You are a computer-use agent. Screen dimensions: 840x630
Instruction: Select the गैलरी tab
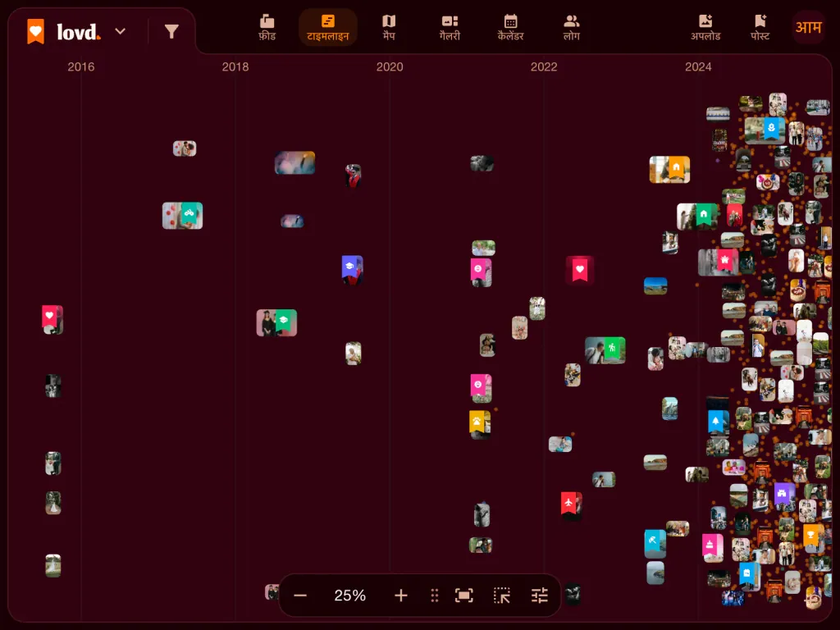click(450, 28)
